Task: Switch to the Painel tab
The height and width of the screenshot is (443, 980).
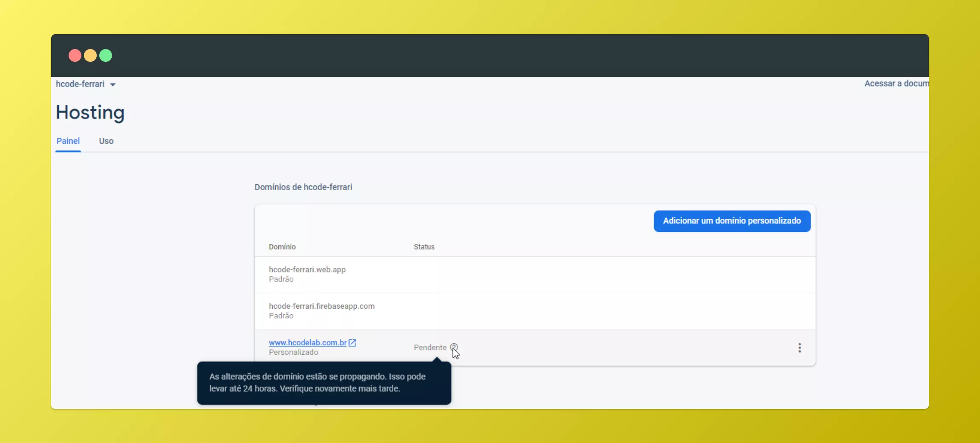Action: [68, 141]
